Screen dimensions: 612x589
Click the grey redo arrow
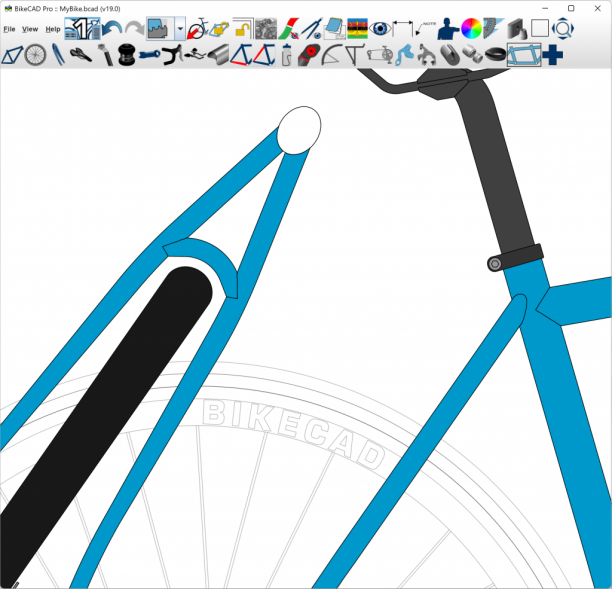135,28
